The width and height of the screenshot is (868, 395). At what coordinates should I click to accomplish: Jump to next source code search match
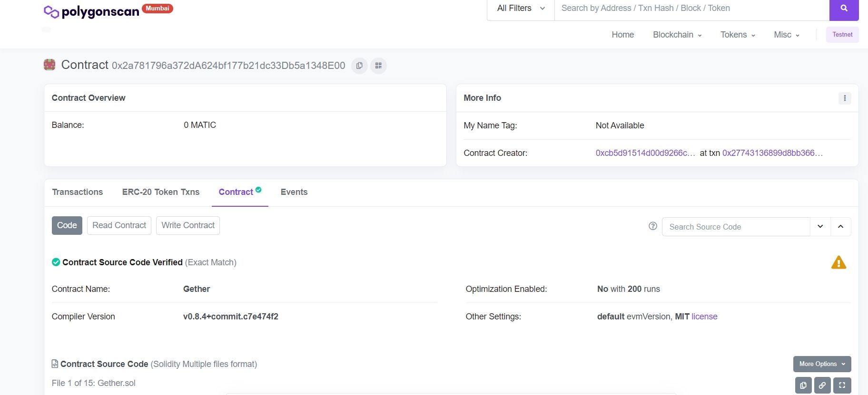click(x=820, y=227)
